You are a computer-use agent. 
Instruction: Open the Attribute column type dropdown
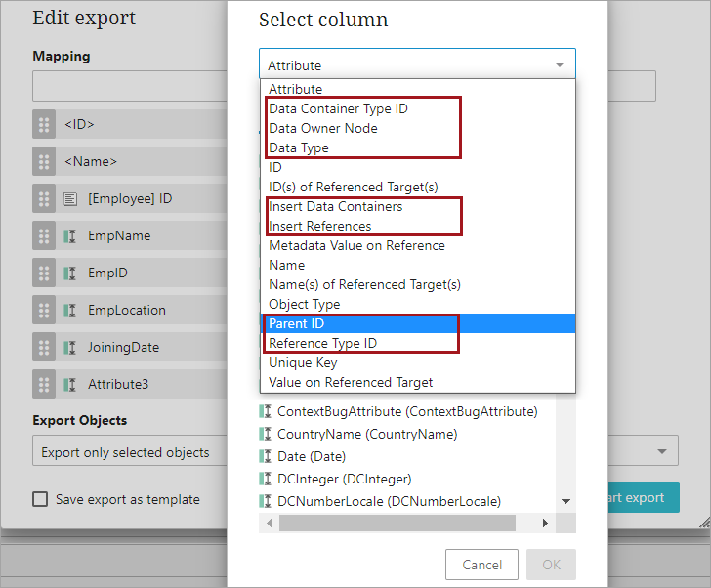tap(417, 65)
